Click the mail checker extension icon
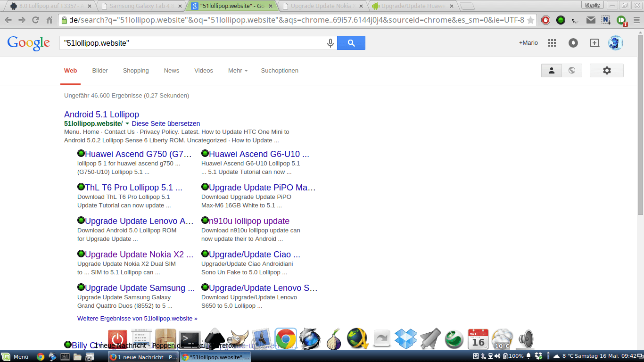This screenshot has width=644, height=362. tap(591, 20)
